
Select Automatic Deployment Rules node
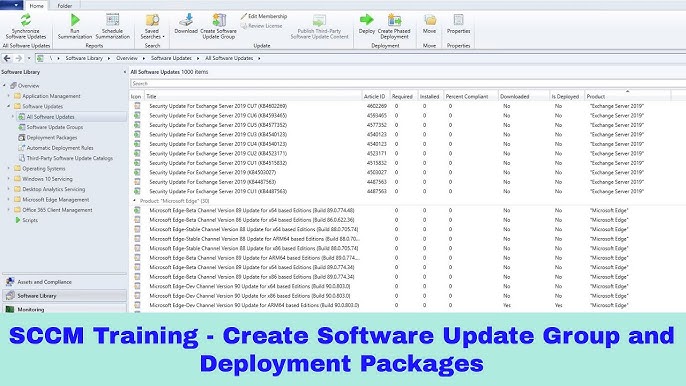coord(60,148)
